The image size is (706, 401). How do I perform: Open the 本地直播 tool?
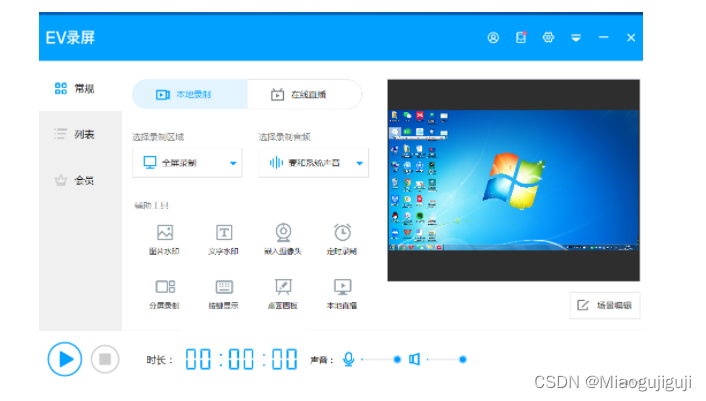tap(342, 294)
